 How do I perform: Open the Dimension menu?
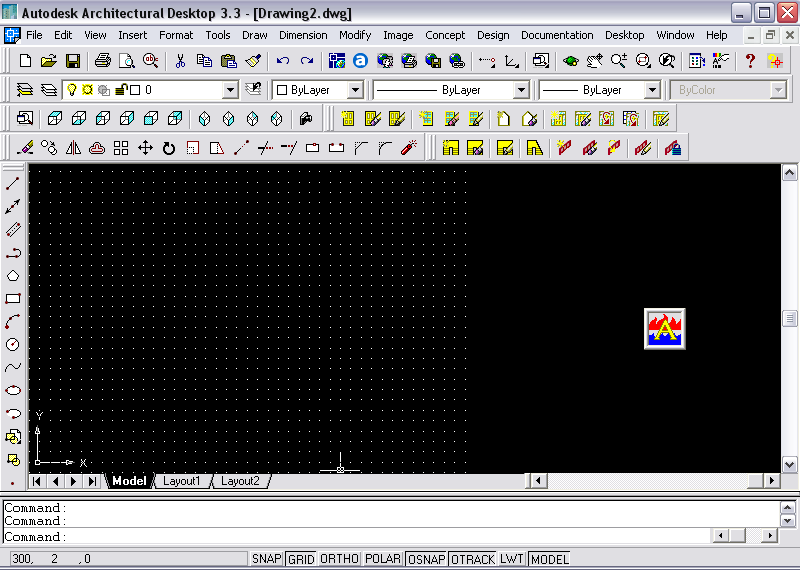click(303, 35)
